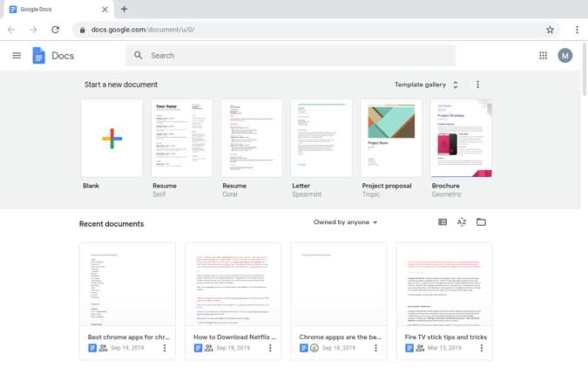Click the Docs title text
588x368 pixels.
(x=63, y=56)
